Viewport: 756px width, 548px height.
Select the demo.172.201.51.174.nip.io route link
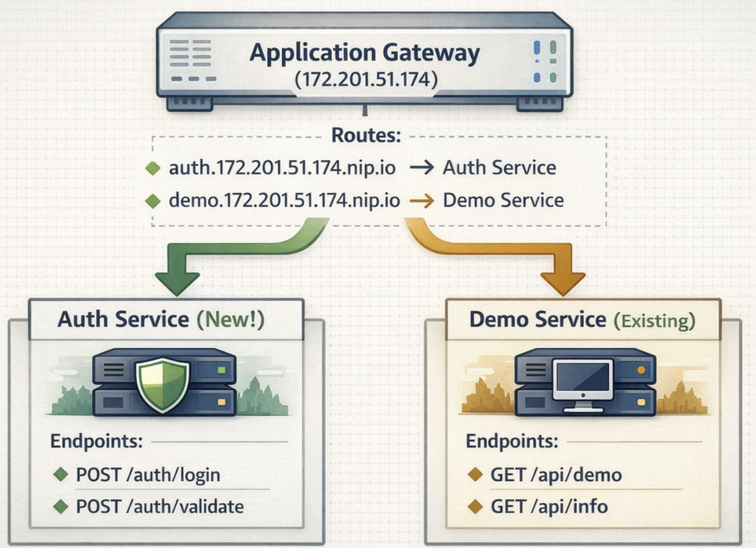[x=284, y=200]
